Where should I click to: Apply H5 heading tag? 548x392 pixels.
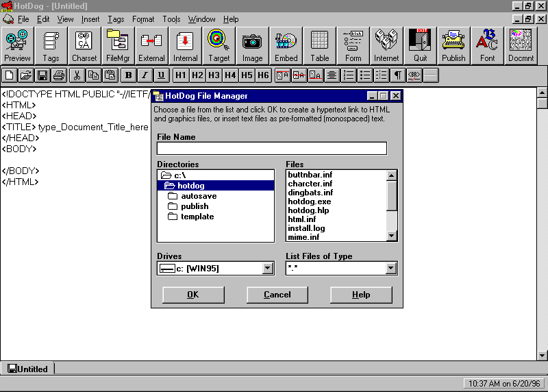tap(247, 75)
